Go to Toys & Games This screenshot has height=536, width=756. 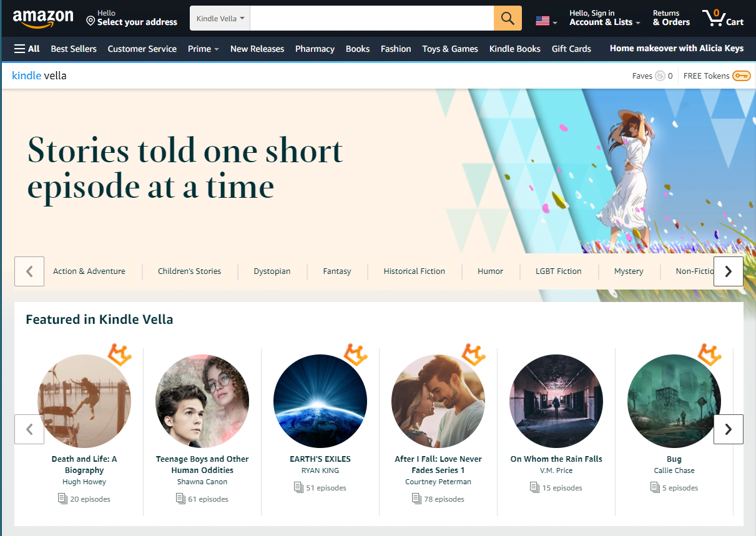pos(450,49)
